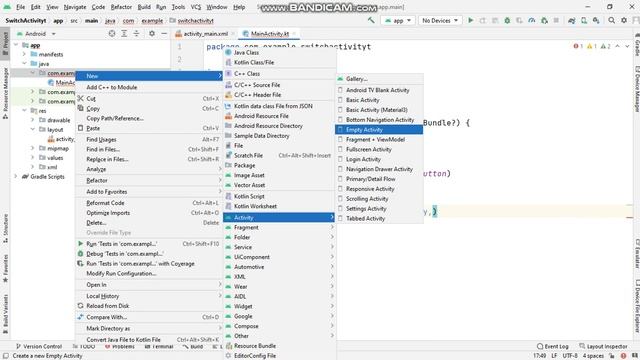Choose Tabbed Activity template
The image size is (640, 360).
click(x=379, y=218)
